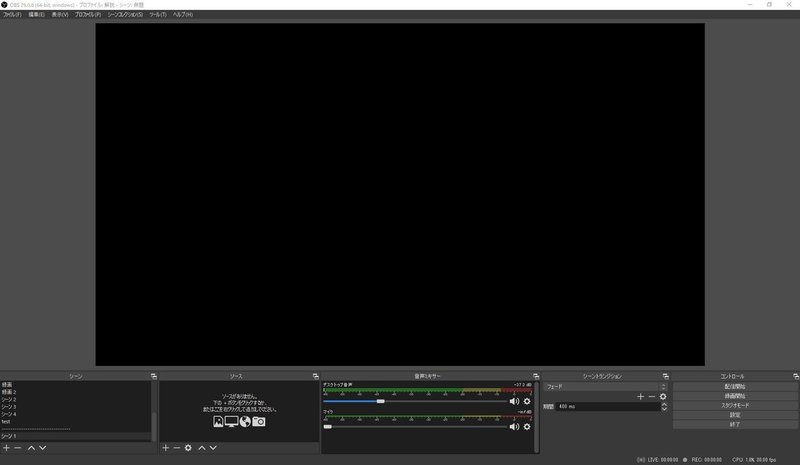
Task: Click the black preview canvas
Action: coord(400,194)
